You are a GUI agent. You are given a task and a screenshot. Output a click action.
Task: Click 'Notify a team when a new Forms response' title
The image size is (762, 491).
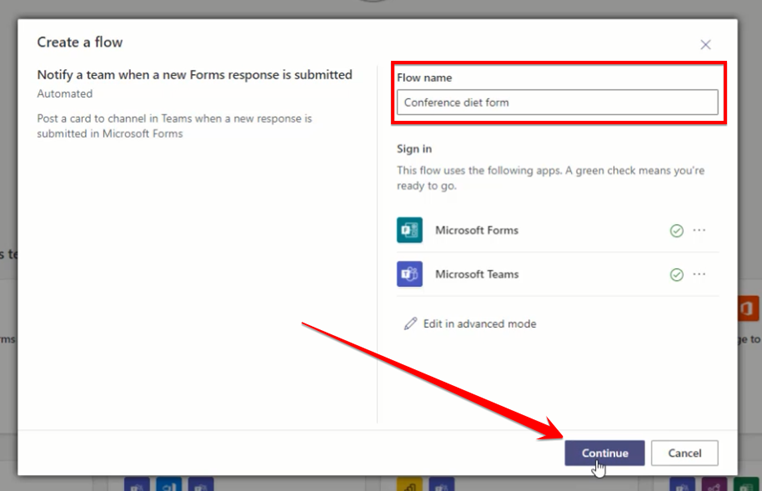[x=194, y=74]
